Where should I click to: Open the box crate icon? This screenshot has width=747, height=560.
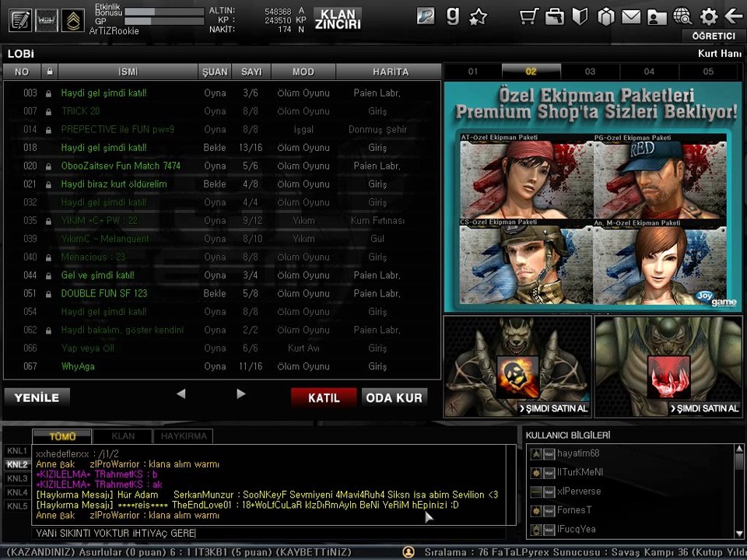coord(606,17)
